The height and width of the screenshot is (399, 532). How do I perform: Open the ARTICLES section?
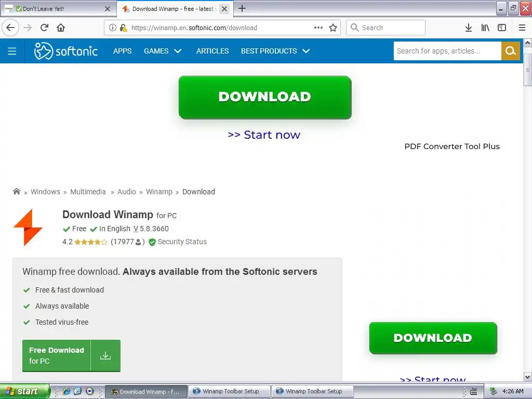pyautogui.click(x=212, y=51)
